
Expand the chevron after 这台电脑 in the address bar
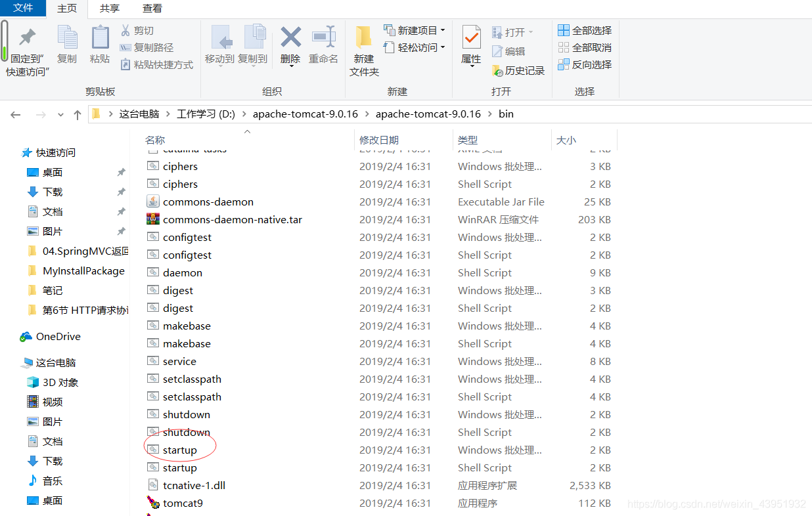pos(168,114)
